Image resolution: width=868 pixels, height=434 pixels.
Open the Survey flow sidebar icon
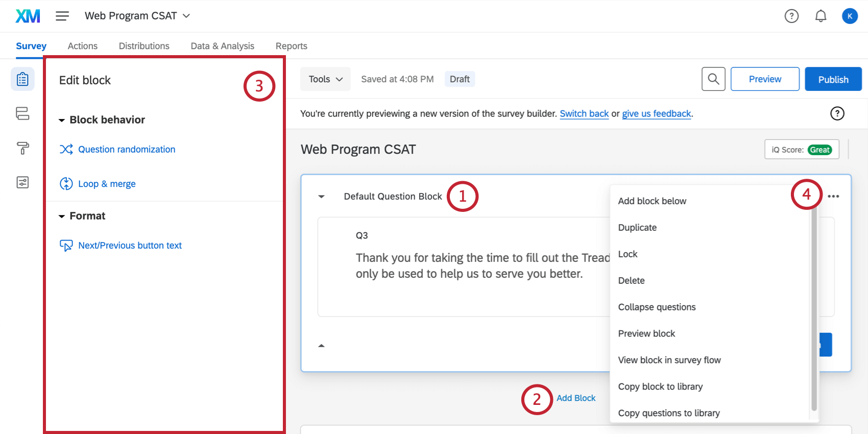(x=22, y=113)
